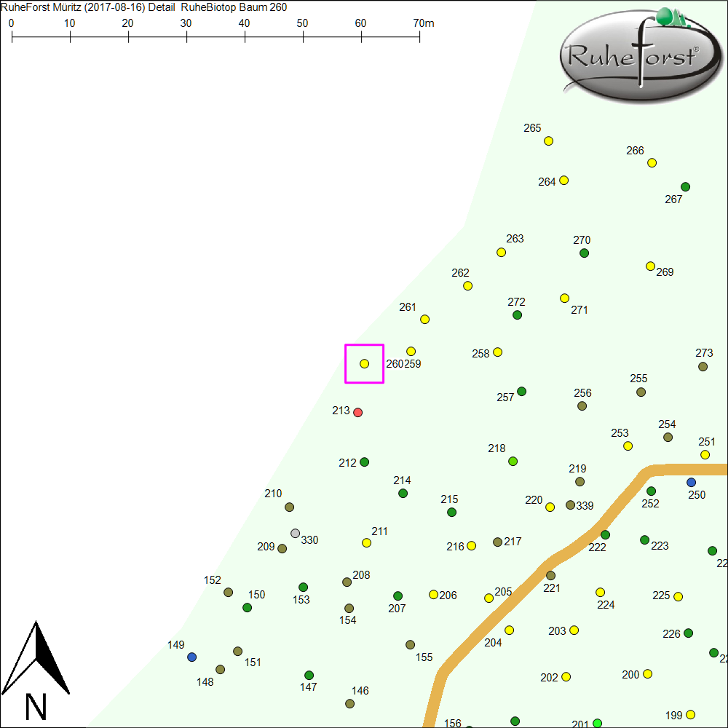
Task: Click the yellow marker for tree 265
Action: 548,141
